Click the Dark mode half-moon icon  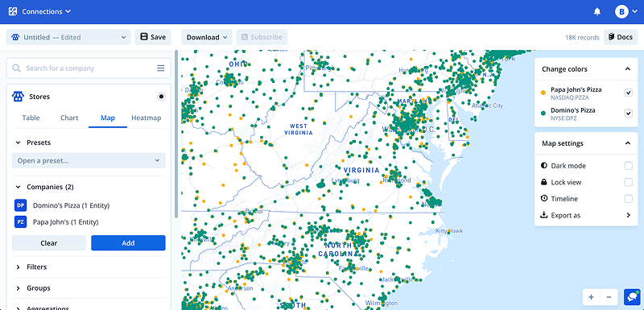(x=544, y=166)
